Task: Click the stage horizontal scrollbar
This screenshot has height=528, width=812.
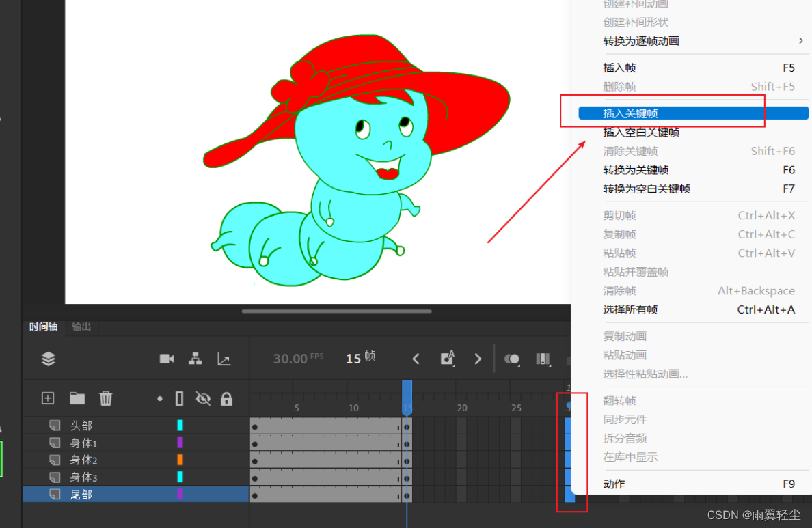Action: click(336, 311)
